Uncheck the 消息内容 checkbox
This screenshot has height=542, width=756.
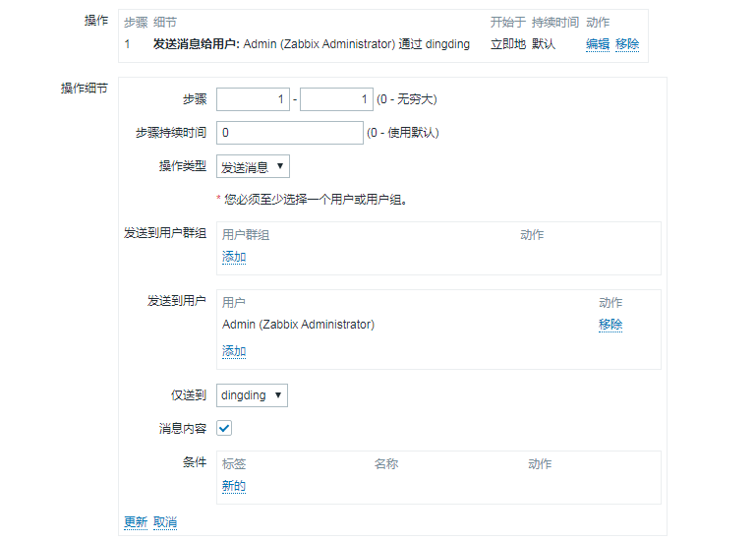224,428
